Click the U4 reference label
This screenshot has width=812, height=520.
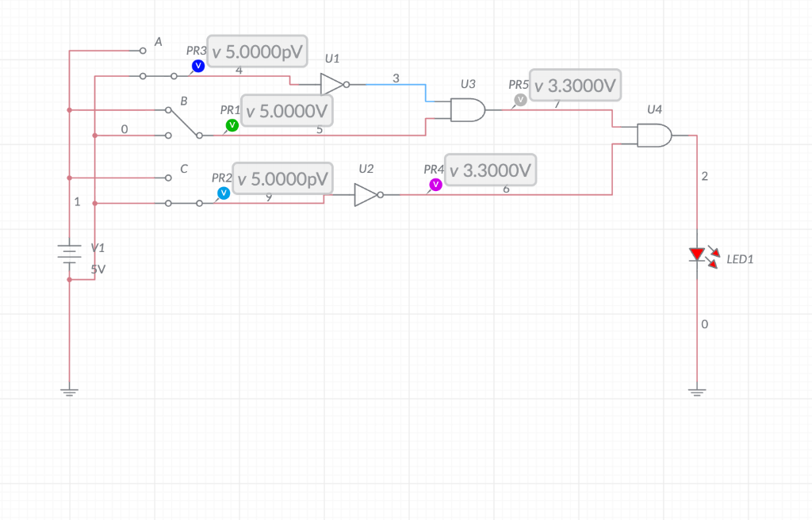point(654,109)
